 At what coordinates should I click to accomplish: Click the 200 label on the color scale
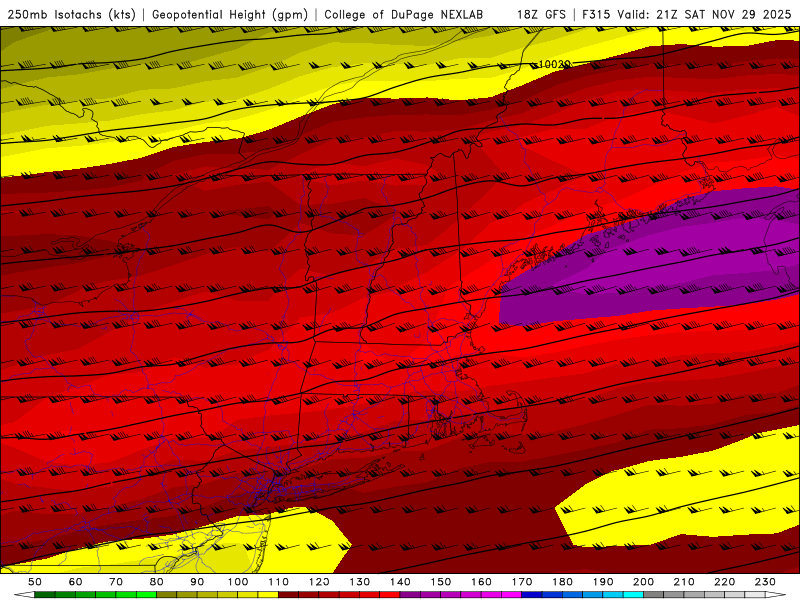(x=643, y=582)
